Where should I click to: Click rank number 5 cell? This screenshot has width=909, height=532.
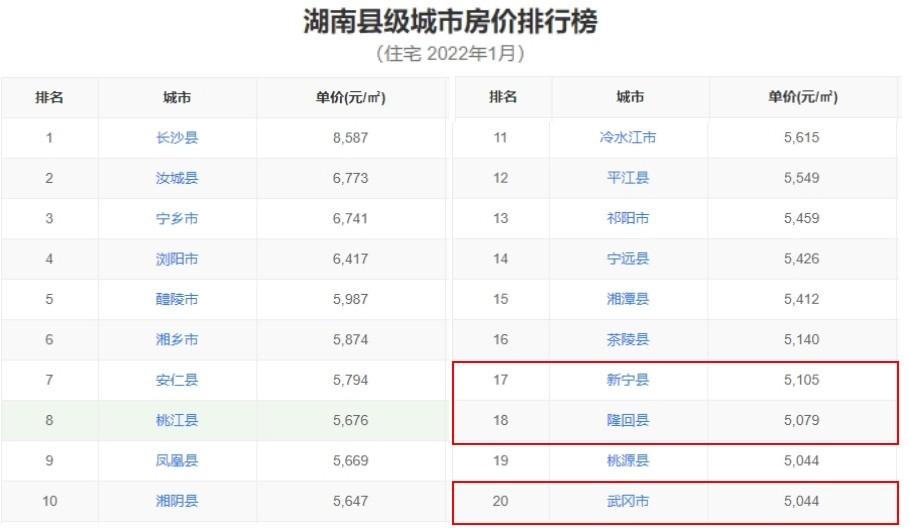coord(49,299)
